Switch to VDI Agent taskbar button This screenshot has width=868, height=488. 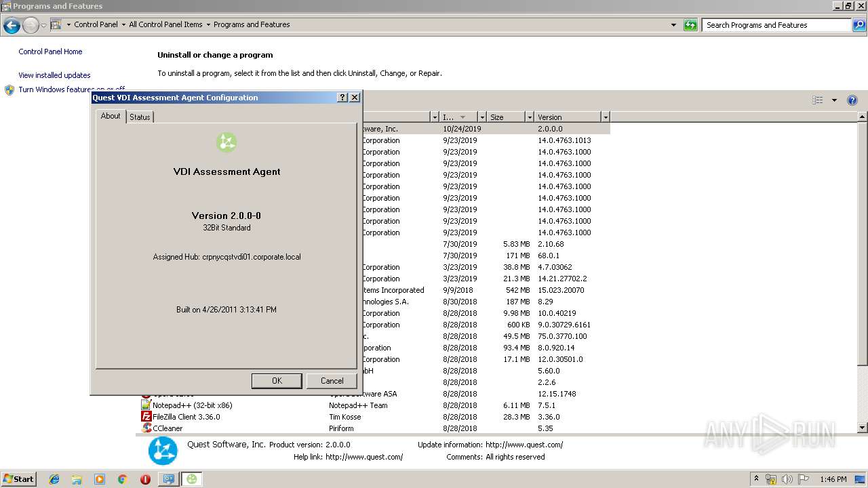[193, 479]
